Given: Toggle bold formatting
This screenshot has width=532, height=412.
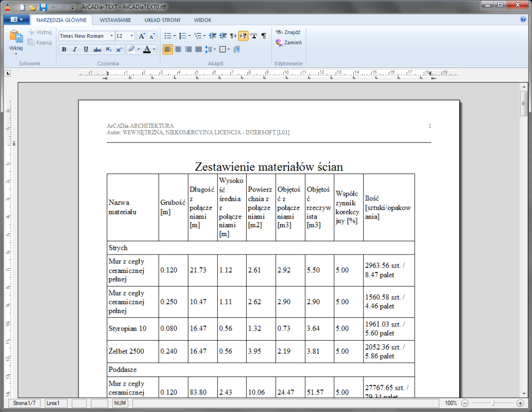Looking at the screenshot, I should click(64, 50).
